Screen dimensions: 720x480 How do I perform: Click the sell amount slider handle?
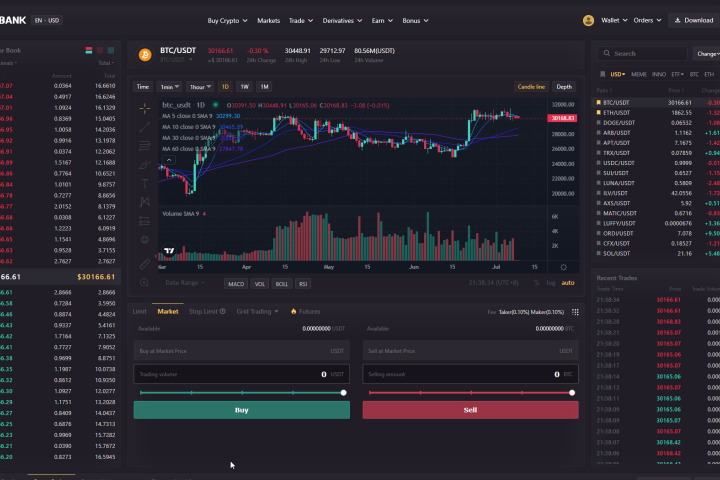(572, 393)
